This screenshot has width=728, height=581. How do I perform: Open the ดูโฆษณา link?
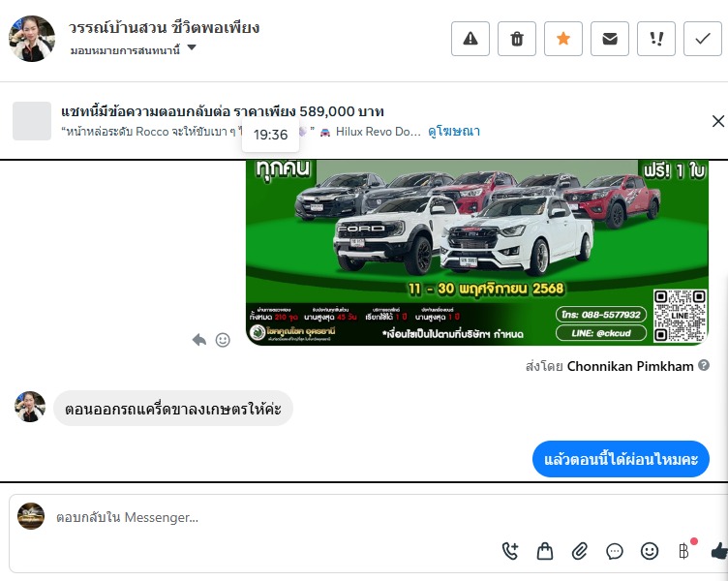point(454,132)
